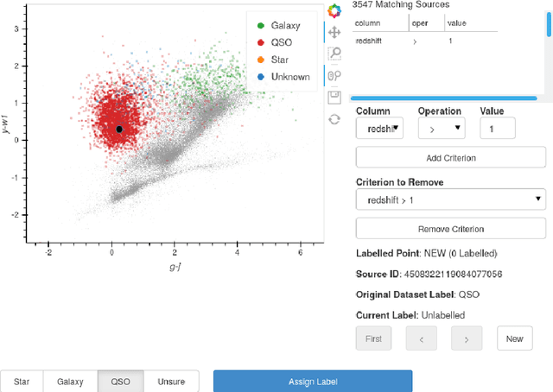
Task: Toggle the Wheel Zoom tool
Action: click(335, 76)
